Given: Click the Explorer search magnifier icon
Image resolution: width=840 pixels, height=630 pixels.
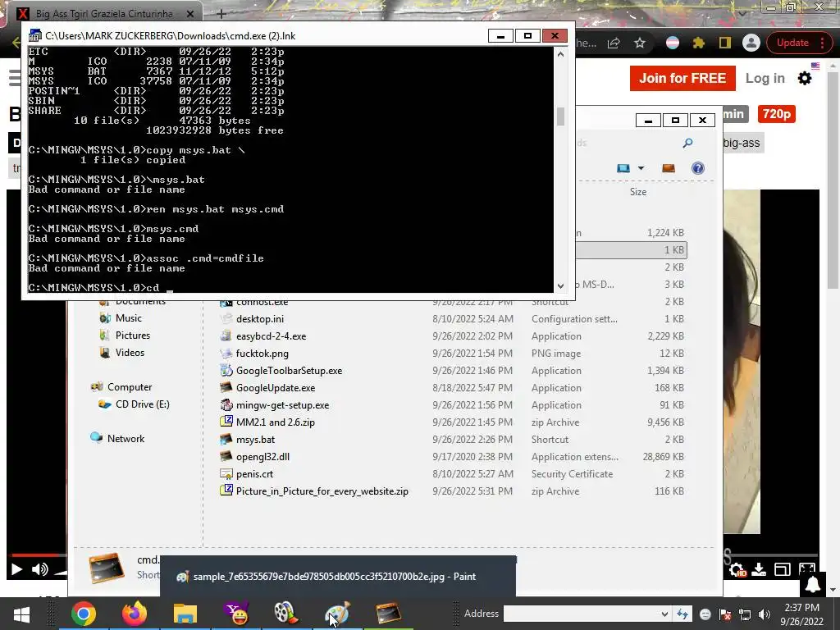Looking at the screenshot, I should (x=688, y=143).
